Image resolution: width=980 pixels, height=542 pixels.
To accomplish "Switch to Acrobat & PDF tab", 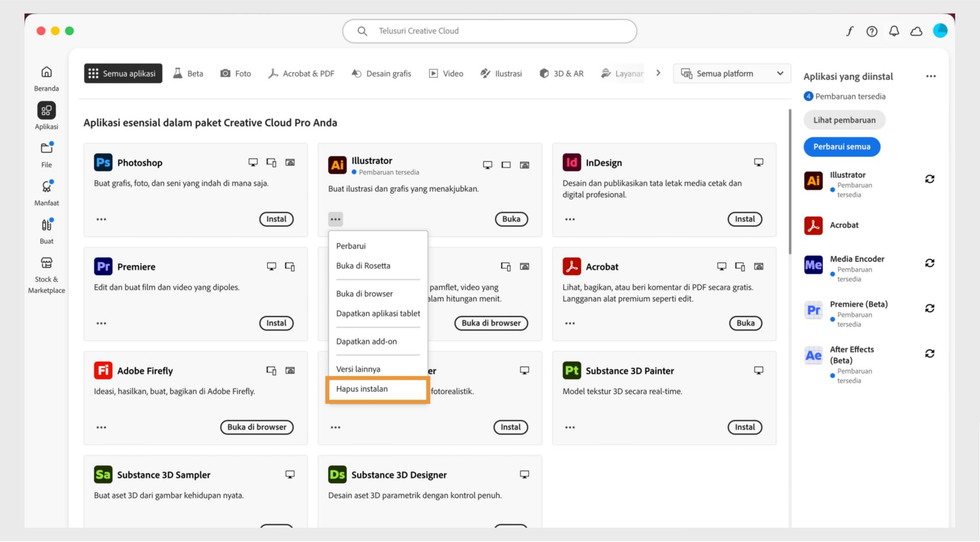I will click(x=302, y=73).
